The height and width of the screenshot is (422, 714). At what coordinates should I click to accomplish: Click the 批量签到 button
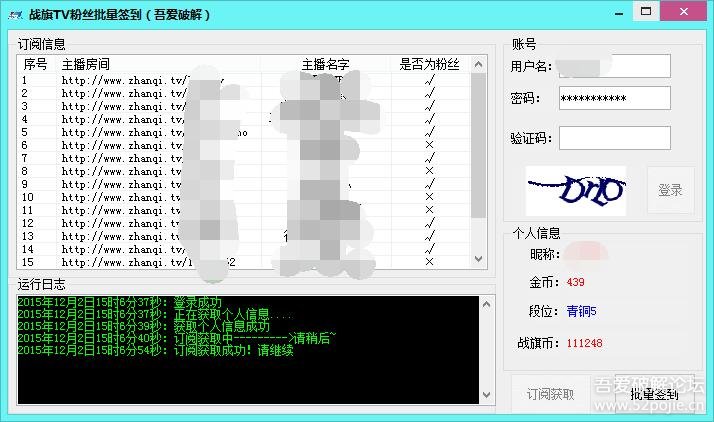(x=654, y=394)
